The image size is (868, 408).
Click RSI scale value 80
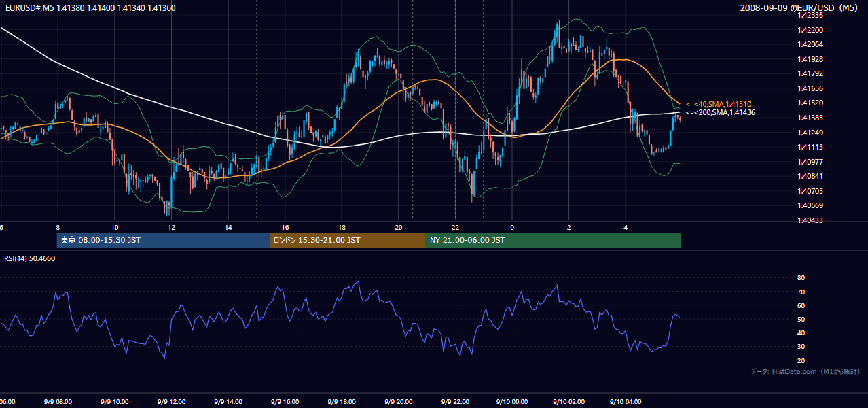pyautogui.click(x=801, y=278)
